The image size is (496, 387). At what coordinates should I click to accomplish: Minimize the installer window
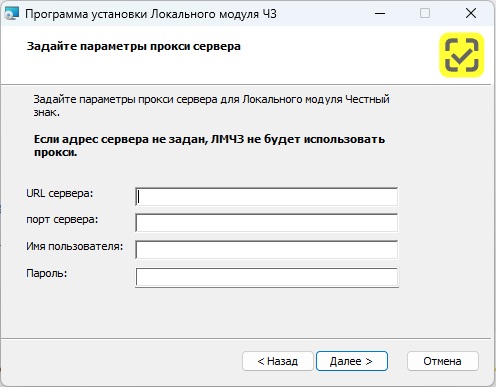[380, 14]
